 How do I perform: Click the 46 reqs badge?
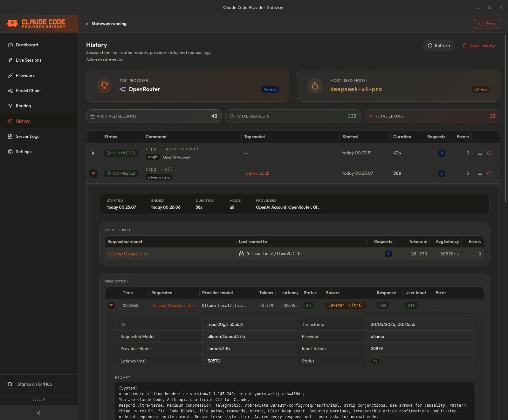tap(270, 89)
